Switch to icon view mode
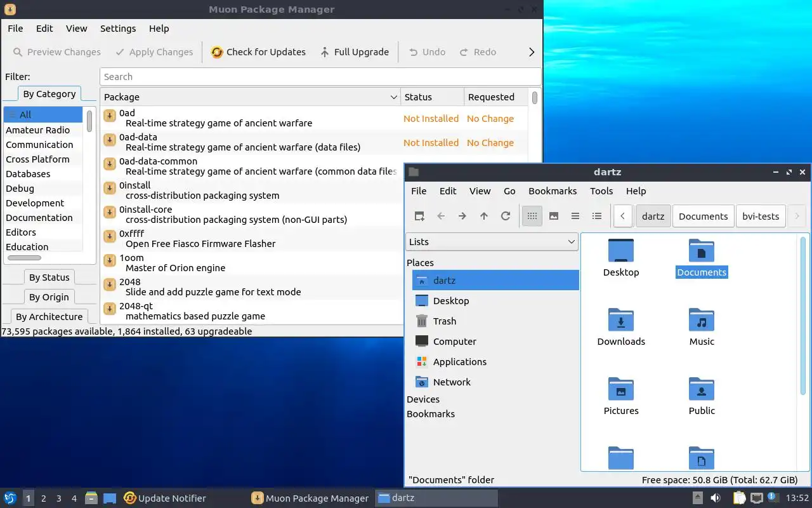Image resolution: width=812 pixels, height=508 pixels. [532, 216]
